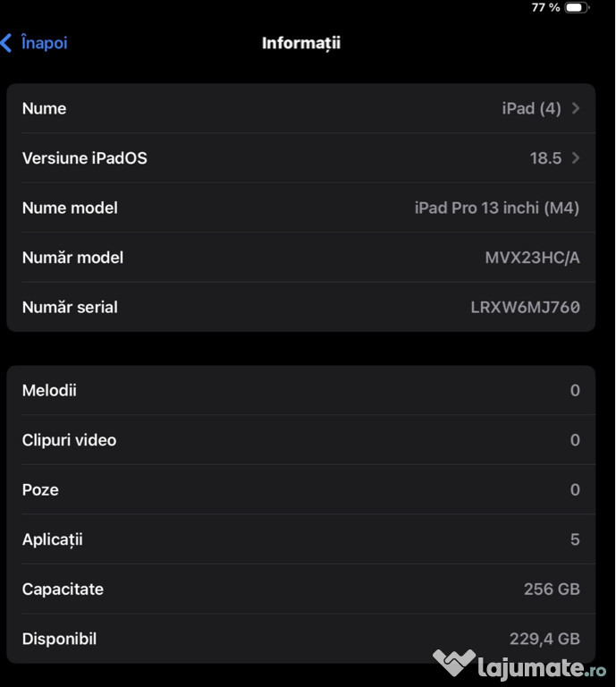Tap the Informații page title
The width and height of the screenshot is (616, 687).
[301, 43]
